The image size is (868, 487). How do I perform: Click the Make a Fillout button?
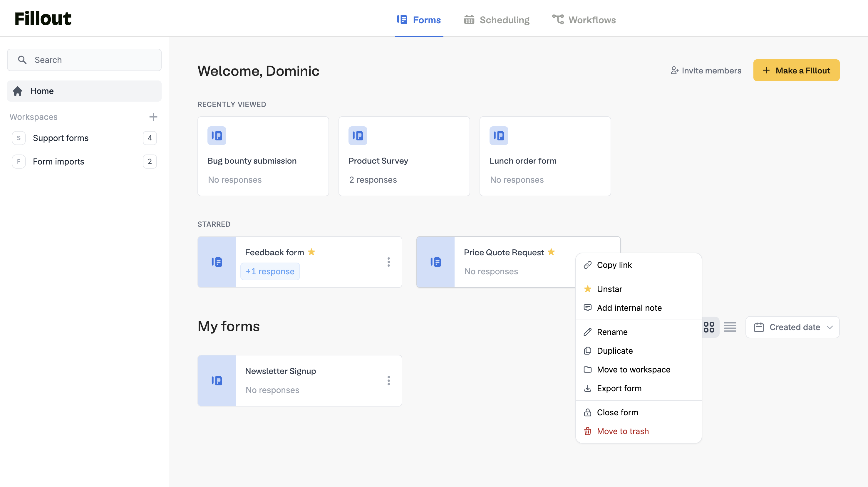point(796,70)
